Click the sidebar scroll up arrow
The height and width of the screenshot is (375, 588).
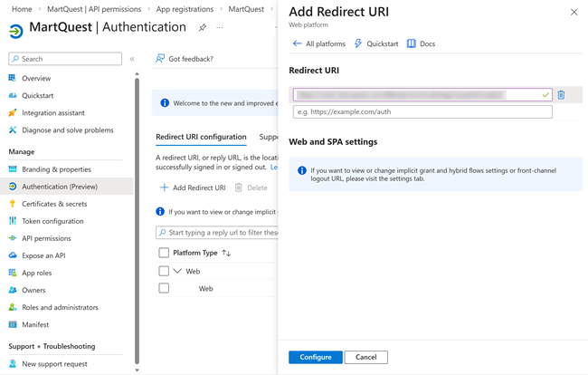pos(137,74)
